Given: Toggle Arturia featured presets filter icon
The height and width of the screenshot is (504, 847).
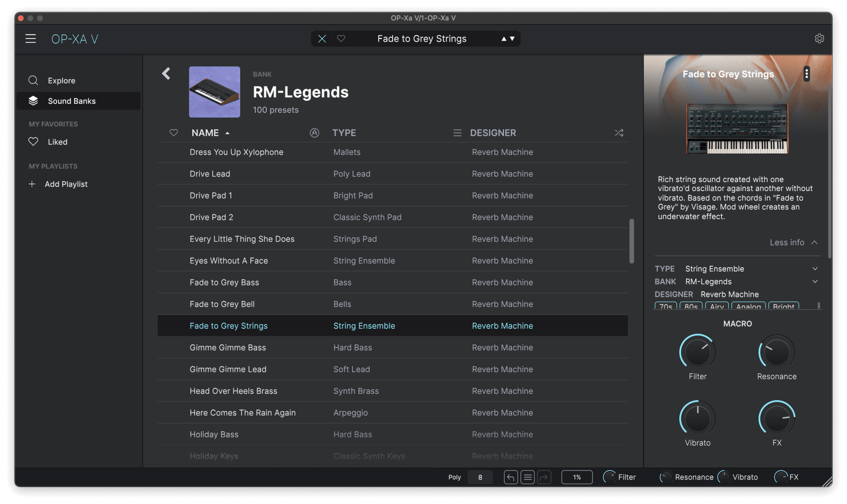Looking at the screenshot, I should [x=314, y=133].
